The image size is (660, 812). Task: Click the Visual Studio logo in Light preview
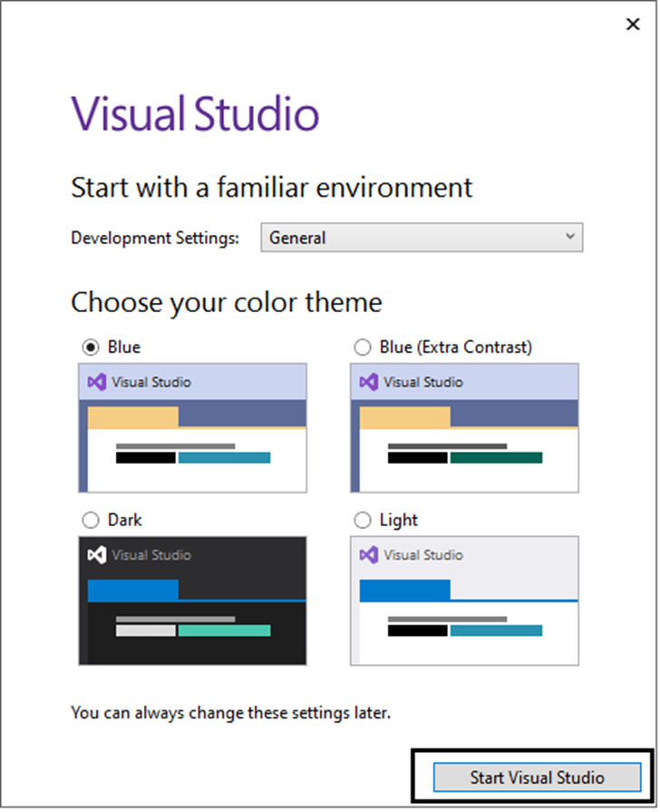click(x=369, y=555)
